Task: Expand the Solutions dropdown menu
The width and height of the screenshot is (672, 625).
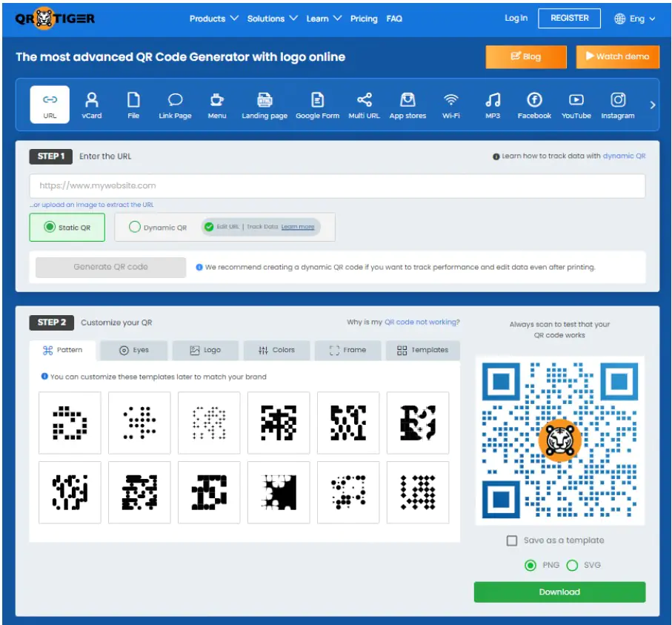Action: pos(272,19)
